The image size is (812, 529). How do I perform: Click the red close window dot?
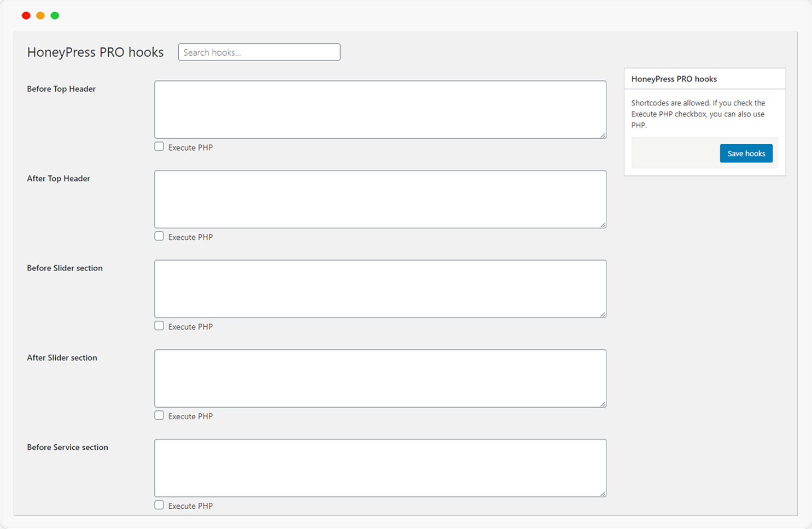coord(26,15)
